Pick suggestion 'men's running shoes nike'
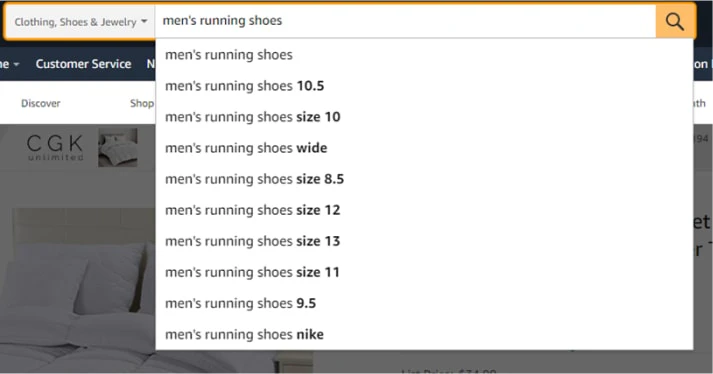713x374 pixels. pyautogui.click(x=424, y=334)
